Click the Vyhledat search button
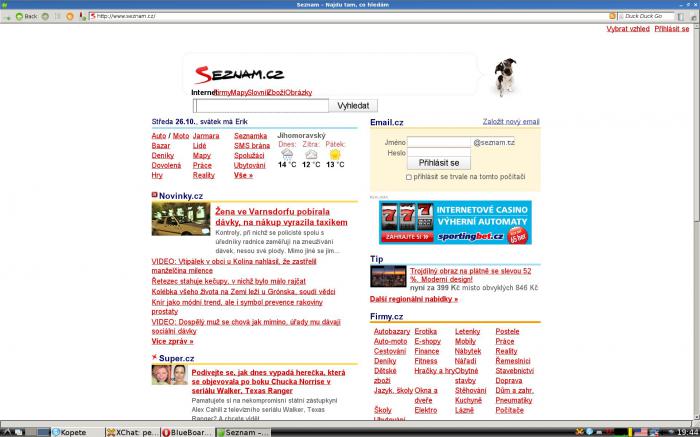 tap(353, 106)
